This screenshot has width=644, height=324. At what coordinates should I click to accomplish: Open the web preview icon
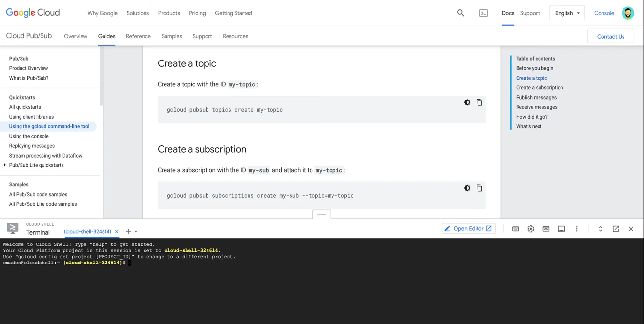(546, 229)
